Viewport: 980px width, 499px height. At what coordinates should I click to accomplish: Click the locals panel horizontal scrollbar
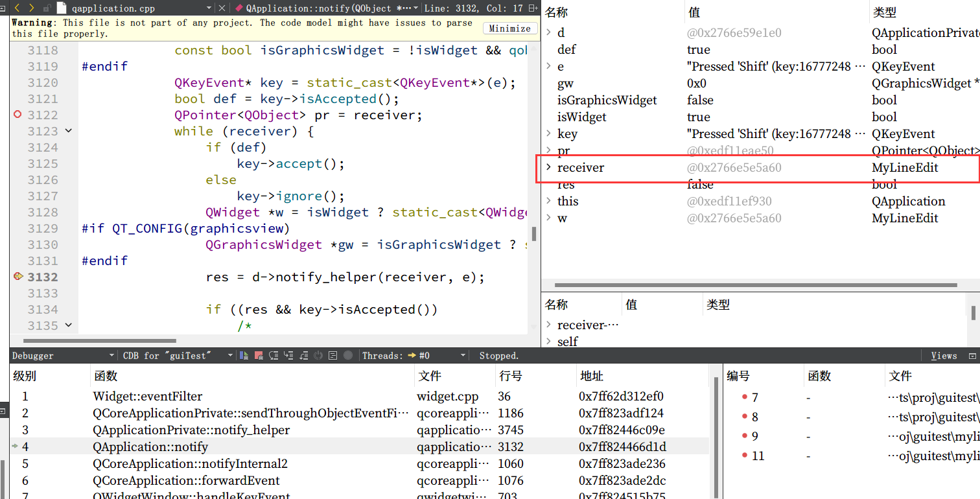[x=756, y=285]
